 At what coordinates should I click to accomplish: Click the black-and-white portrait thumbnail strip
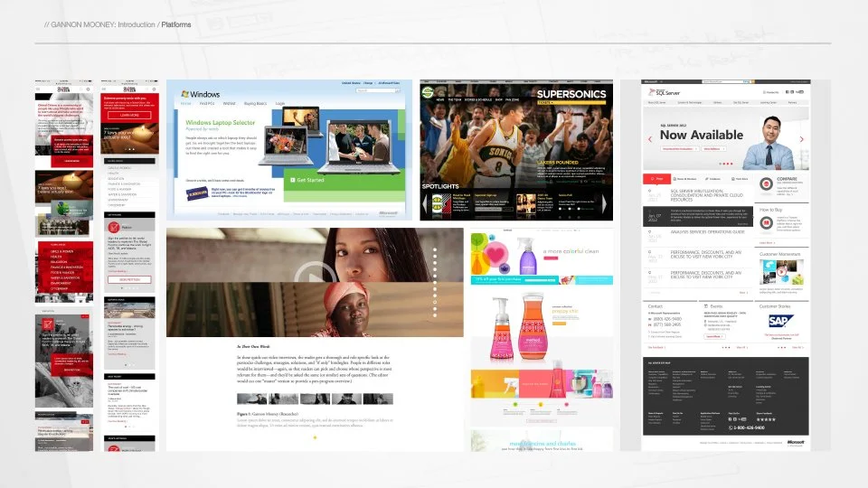point(315,399)
